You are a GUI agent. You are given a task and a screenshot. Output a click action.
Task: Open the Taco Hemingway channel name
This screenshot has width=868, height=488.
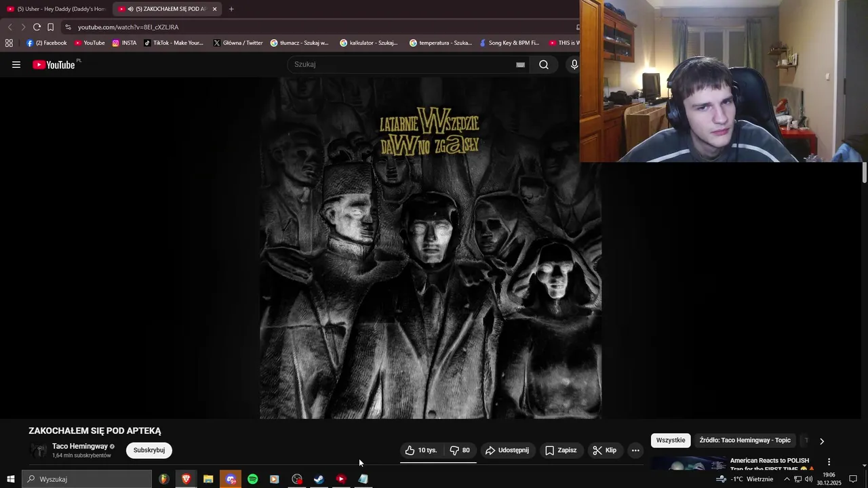80,447
